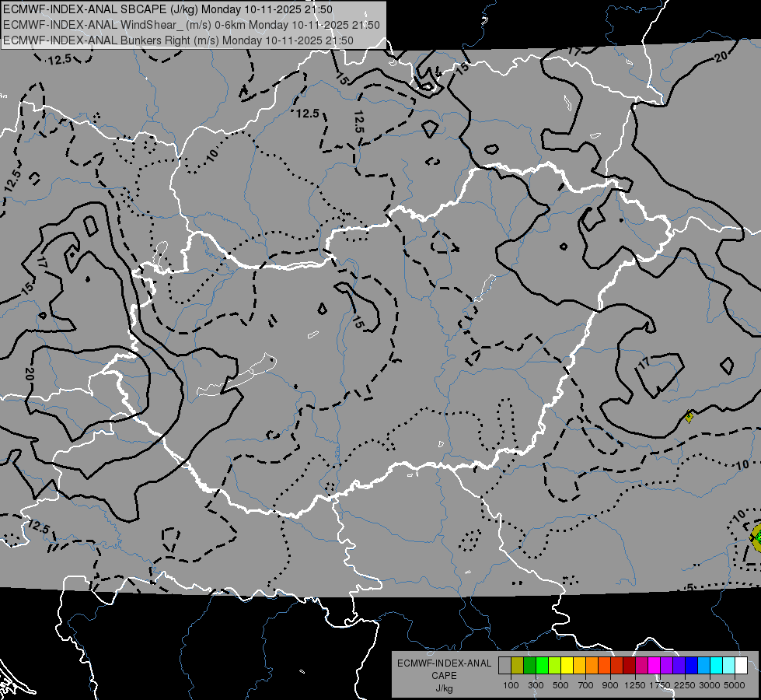This screenshot has height=700, width=761.
Task: Select the bright magenta legend swatch
Action: [x=655, y=666]
